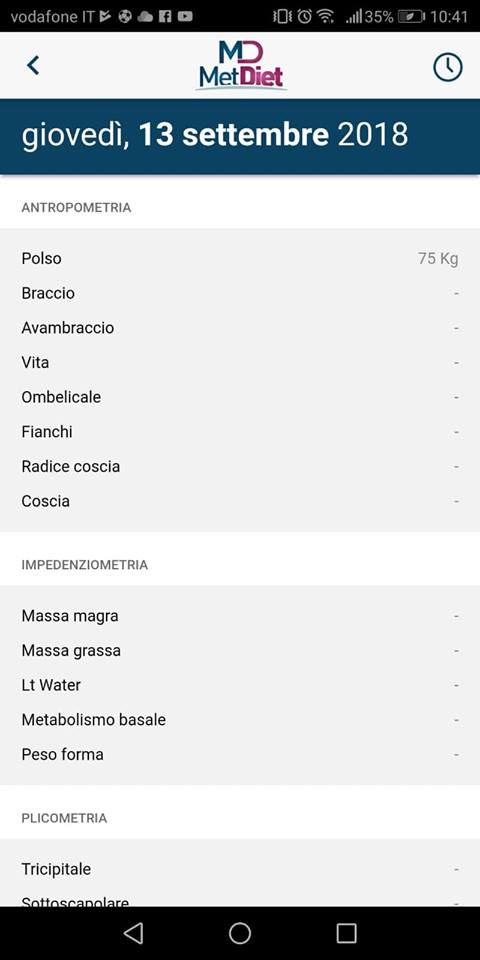480x960 pixels.
Task: Tap the Massa magra entry
Action: [240, 616]
